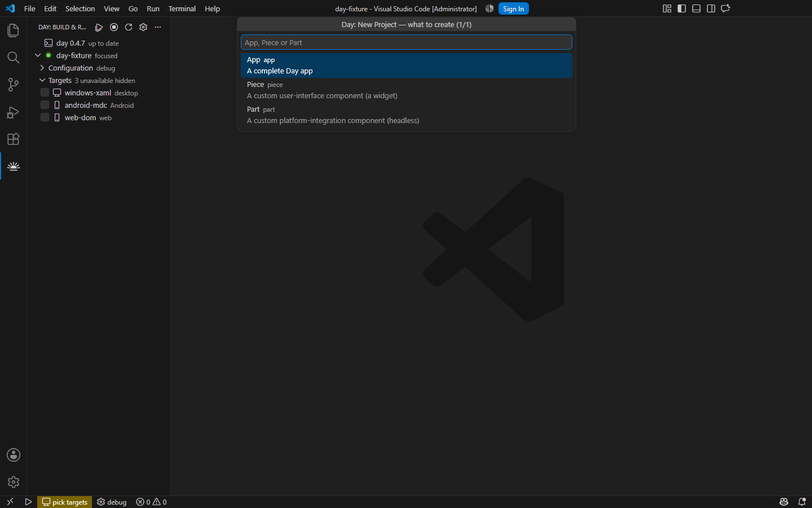Click Customize Layout icon in title bar
The image size is (812, 508).
coord(667,8)
